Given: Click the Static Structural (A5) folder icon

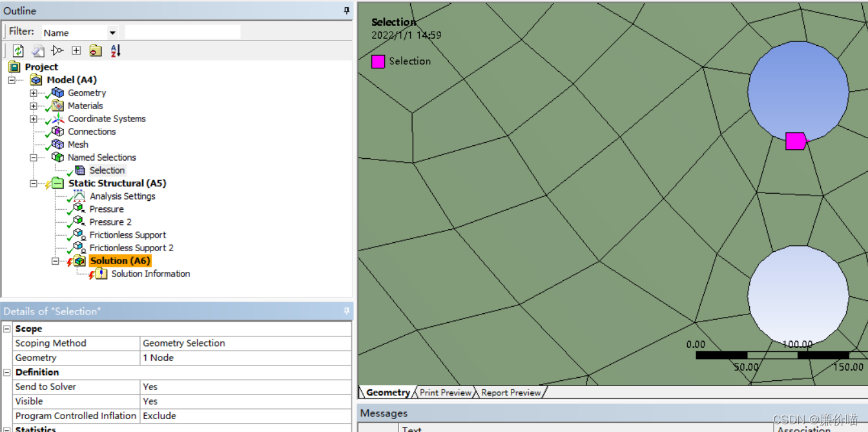Looking at the screenshot, I should pyautogui.click(x=57, y=183).
